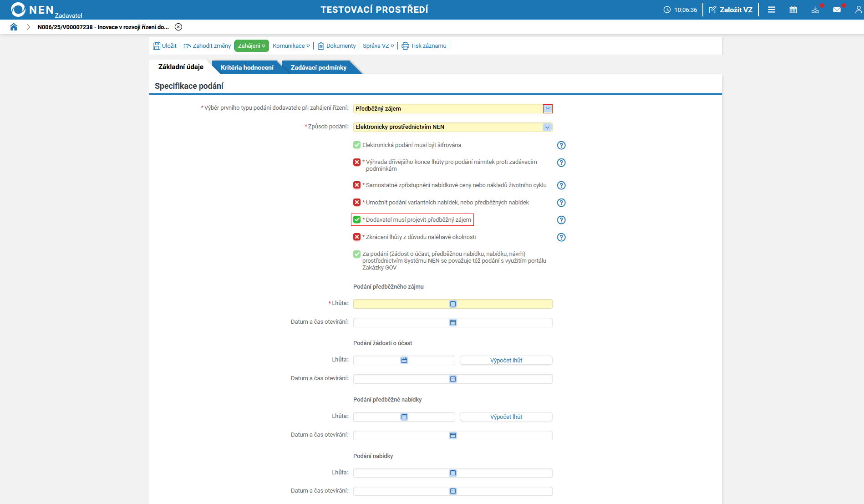Open the calendar icon in header
The width and height of the screenshot is (864, 504).
pos(793,10)
